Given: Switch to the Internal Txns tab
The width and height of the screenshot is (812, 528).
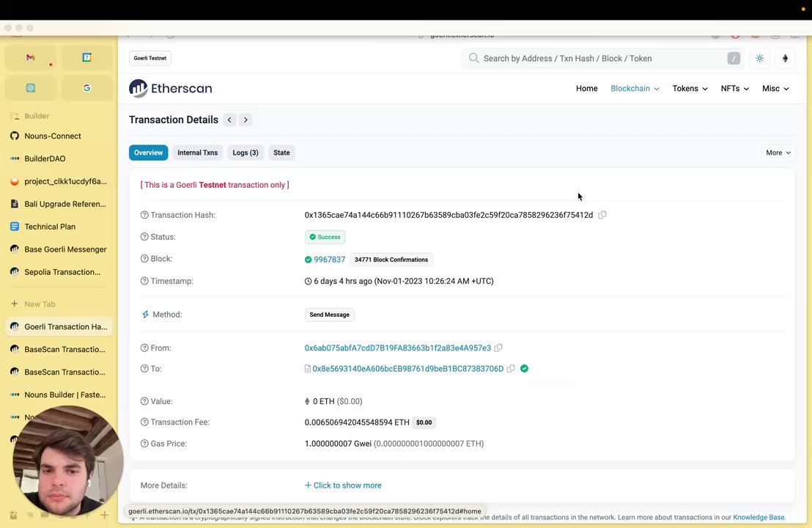Looking at the screenshot, I should [197, 153].
